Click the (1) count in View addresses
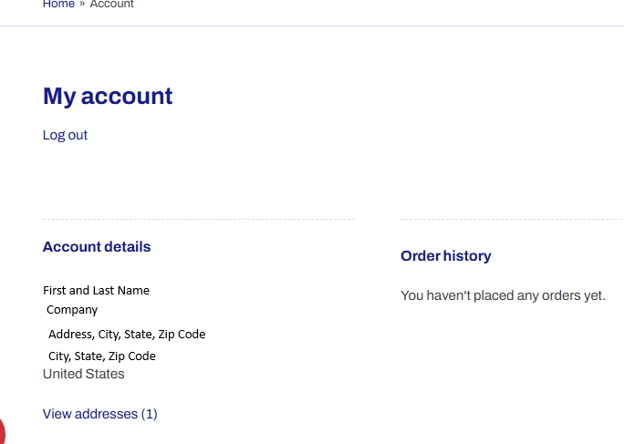Viewport: 624px width, 444px height. (149, 414)
